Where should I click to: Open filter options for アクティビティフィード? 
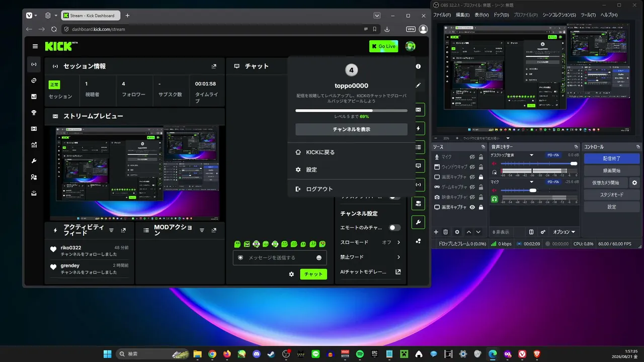[x=111, y=230]
